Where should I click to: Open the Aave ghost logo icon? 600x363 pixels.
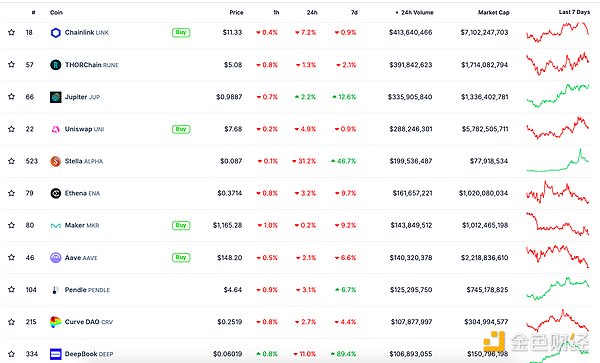click(55, 258)
